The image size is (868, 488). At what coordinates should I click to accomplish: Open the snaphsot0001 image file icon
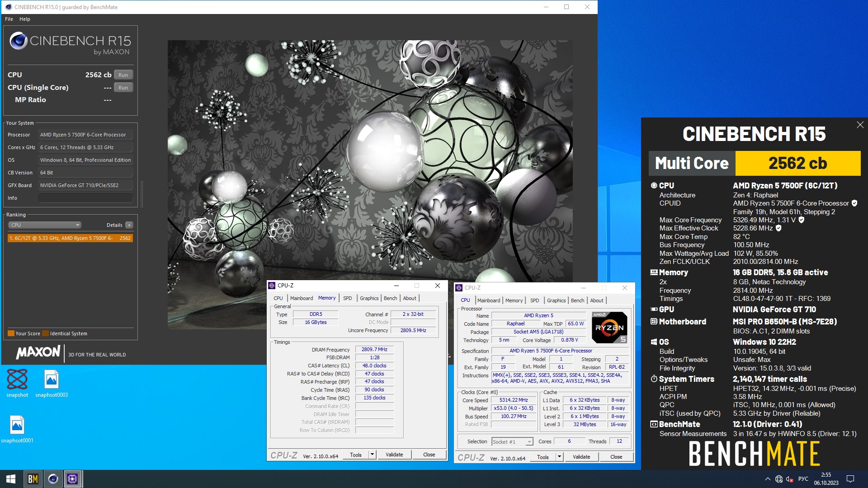(x=17, y=429)
